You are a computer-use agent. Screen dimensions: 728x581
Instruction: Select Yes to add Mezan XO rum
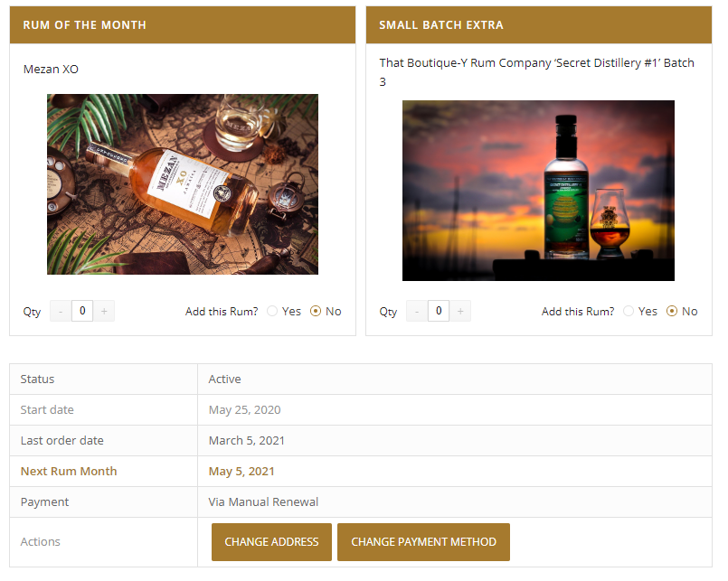[272, 312]
